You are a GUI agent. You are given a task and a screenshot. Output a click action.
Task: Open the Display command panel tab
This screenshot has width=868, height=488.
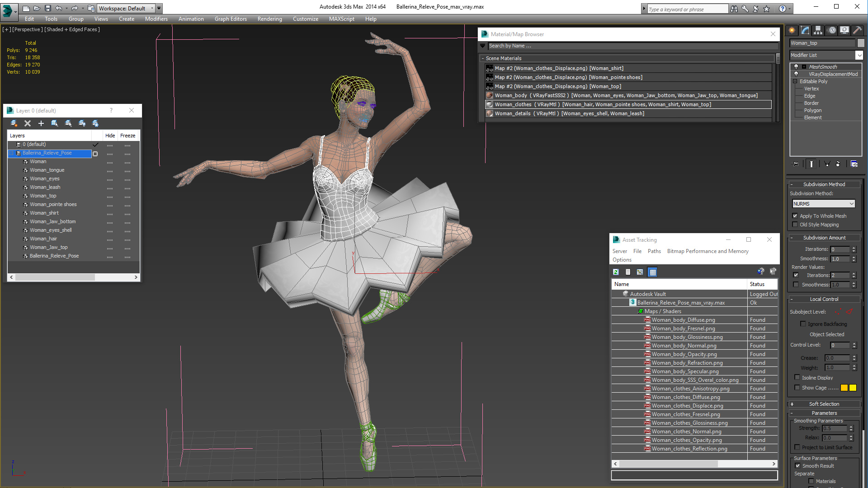click(x=844, y=30)
